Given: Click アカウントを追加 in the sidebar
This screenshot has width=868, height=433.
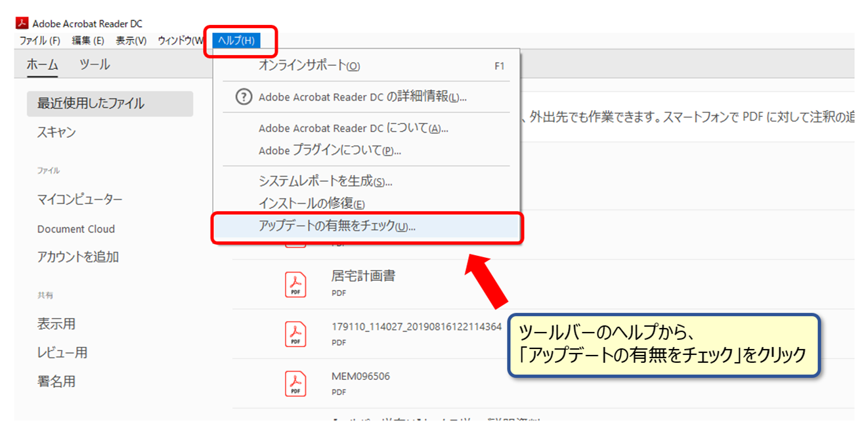Looking at the screenshot, I should click(78, 257).
